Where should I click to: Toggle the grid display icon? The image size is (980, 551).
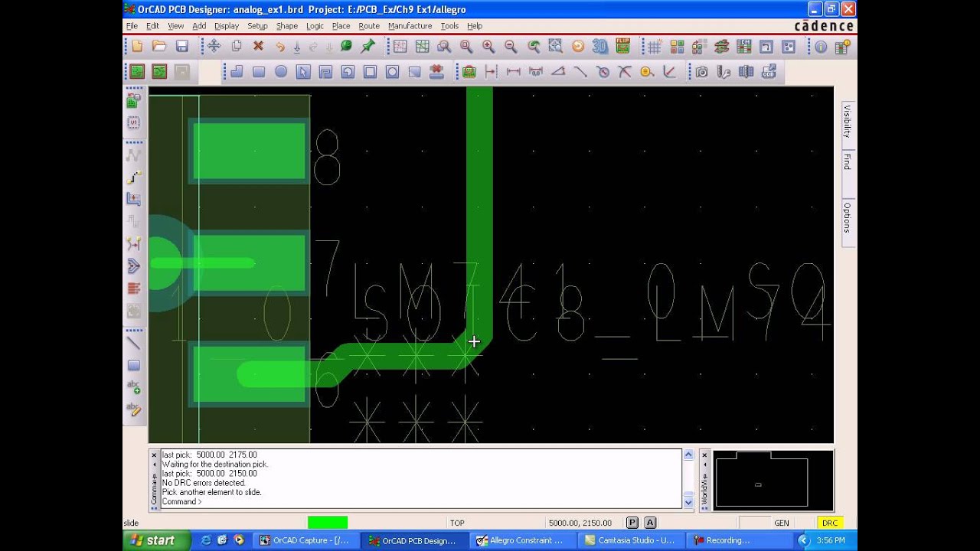point(655,47)
